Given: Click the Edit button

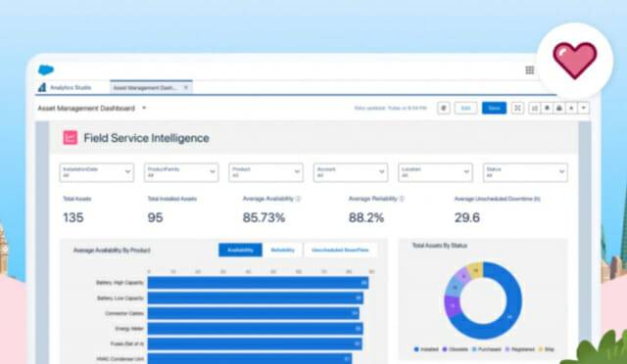Looking at the screenshot, I should pos(466,108).
